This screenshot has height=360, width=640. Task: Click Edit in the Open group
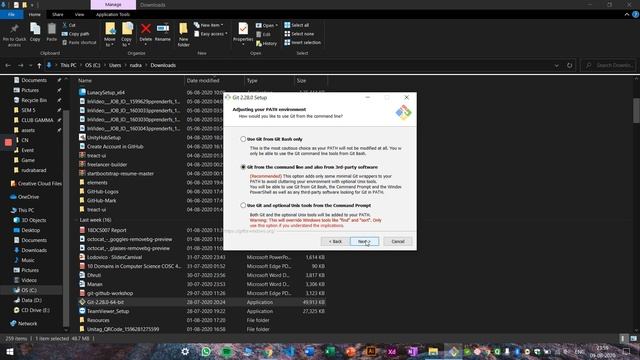(x=263, y=34)
